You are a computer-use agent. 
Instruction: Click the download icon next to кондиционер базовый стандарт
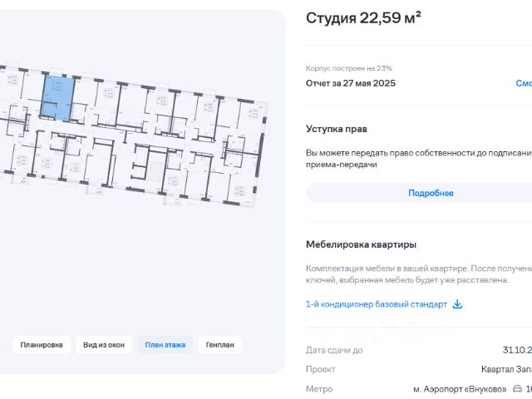[x=457, y=304]
